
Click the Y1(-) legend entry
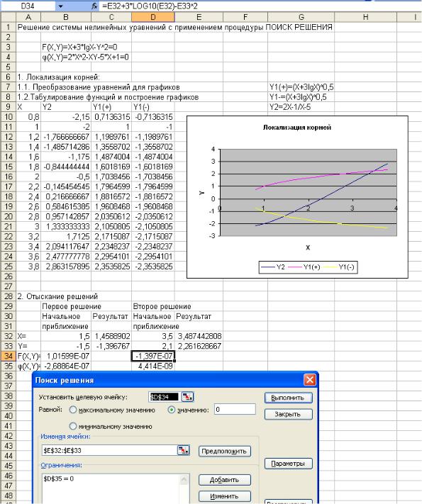(x=339, y=267)
